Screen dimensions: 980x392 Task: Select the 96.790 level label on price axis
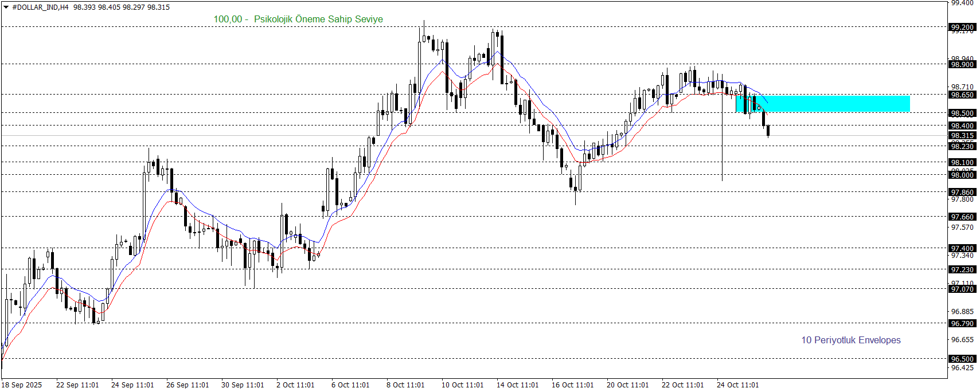click(962, 323)
